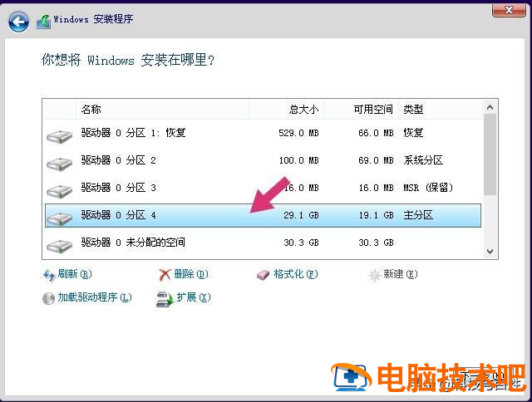Click the 66.0 MB free space value
Screen dimensions: 532x402
(x=376, y=133)
